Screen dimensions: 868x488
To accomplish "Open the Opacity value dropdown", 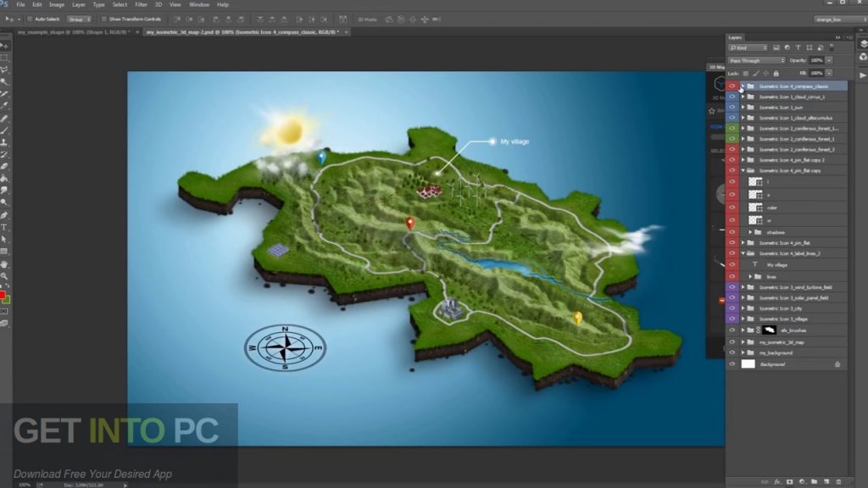I will tap(829, 60).
